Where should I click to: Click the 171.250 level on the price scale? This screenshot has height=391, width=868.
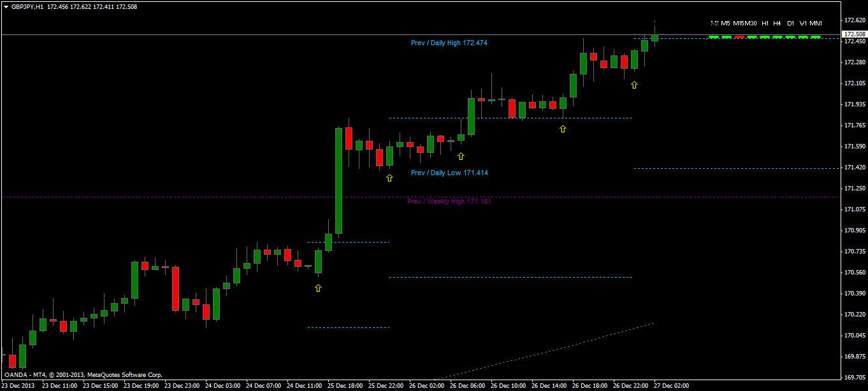(855, 188)
